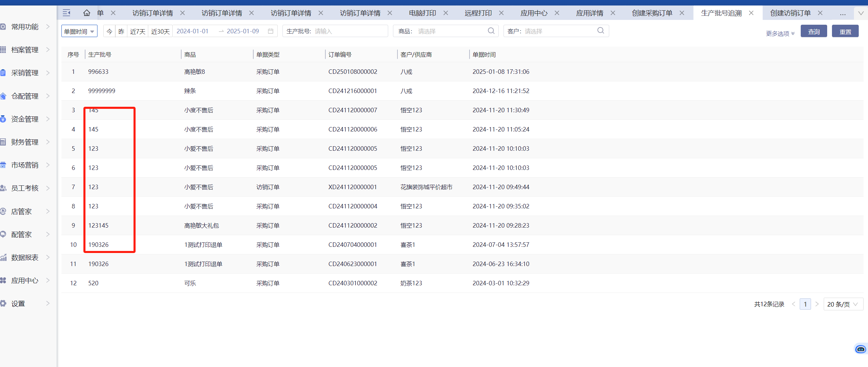This screenshot has width=868, height=367.
Task: Select the 昨 date shortcut
Action: (121, 31)
